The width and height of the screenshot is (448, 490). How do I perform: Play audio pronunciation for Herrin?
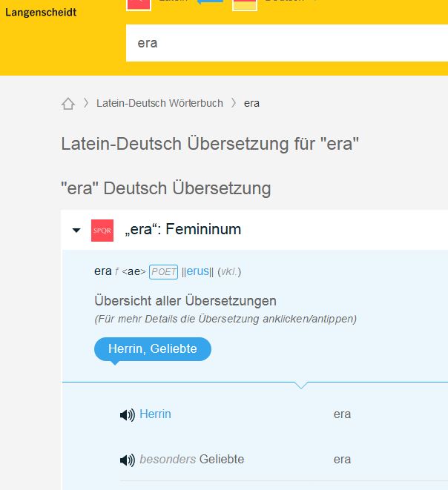point(127,414)
